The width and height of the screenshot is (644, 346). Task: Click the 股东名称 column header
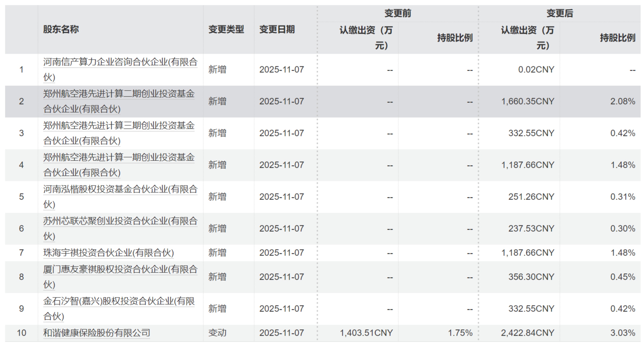click(x=61, y=29)
